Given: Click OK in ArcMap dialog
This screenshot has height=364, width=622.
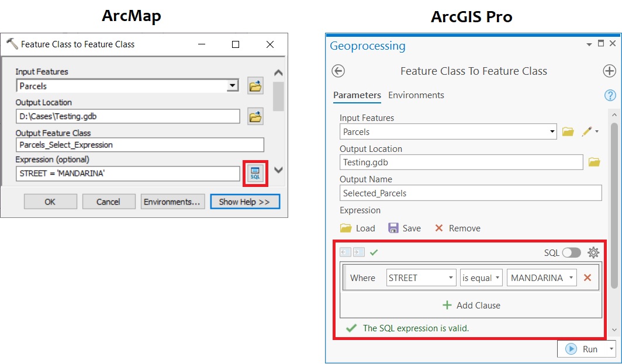Looking at the screenshot, I should pos(50,202).
